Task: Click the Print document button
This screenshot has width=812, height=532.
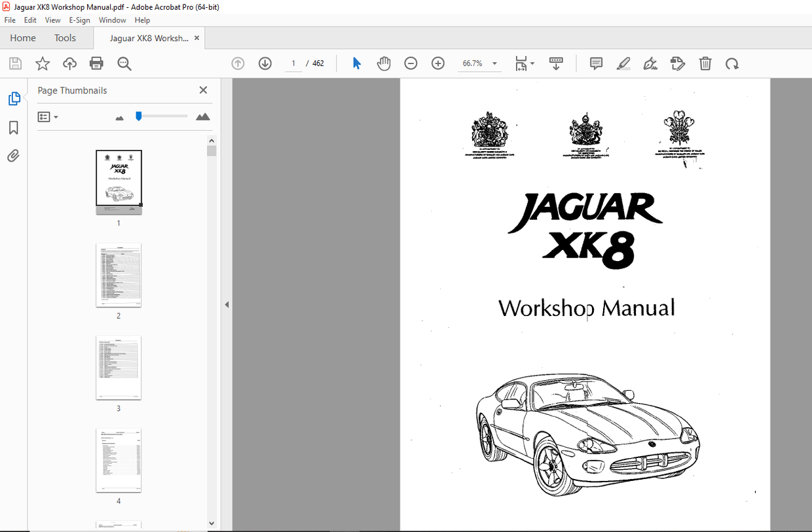Action: tap(96, 63)
